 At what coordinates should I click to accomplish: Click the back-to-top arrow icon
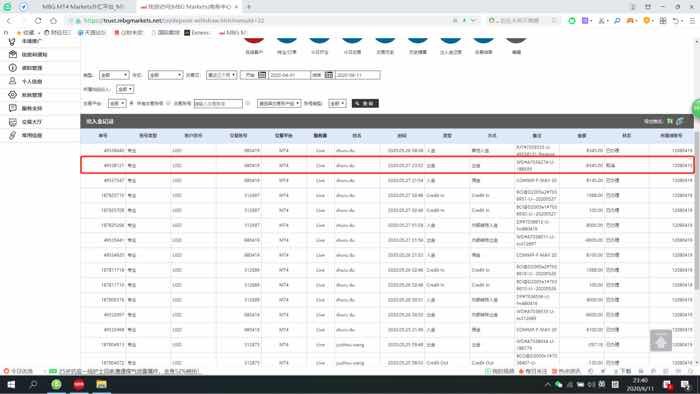661,340
